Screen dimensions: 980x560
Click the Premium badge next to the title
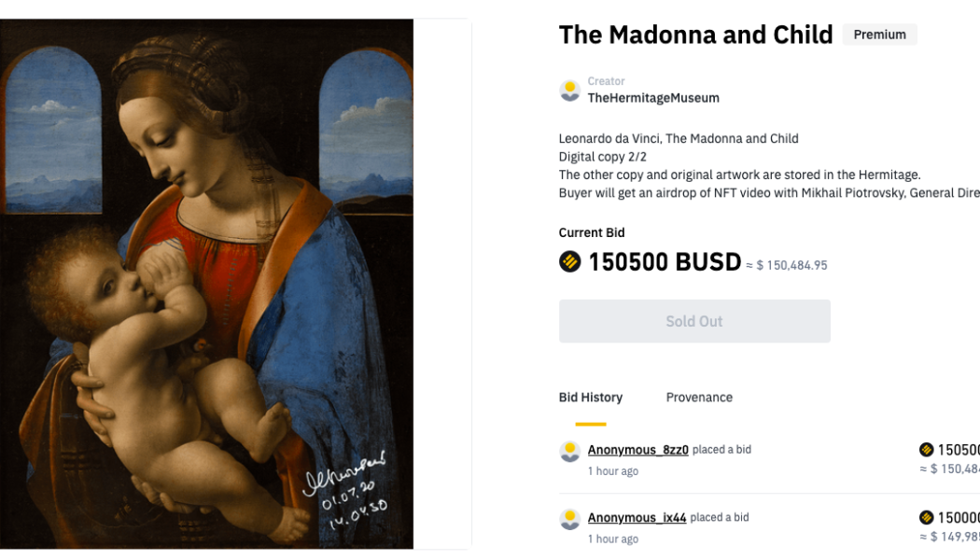coord(879,34)
